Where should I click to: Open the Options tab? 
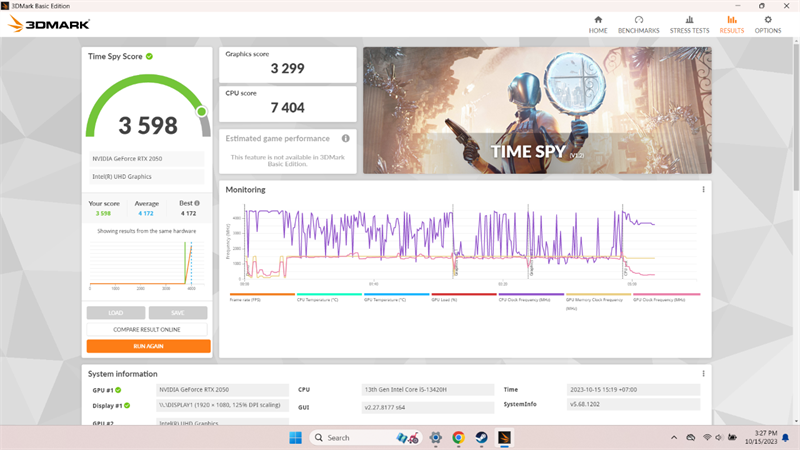(x=768, y=24)
